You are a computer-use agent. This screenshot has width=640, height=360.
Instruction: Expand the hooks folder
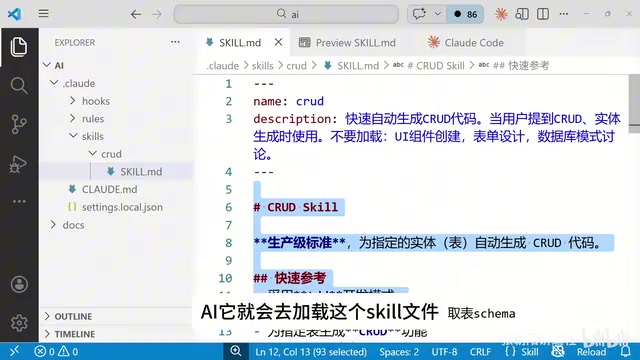coord(72,100)
